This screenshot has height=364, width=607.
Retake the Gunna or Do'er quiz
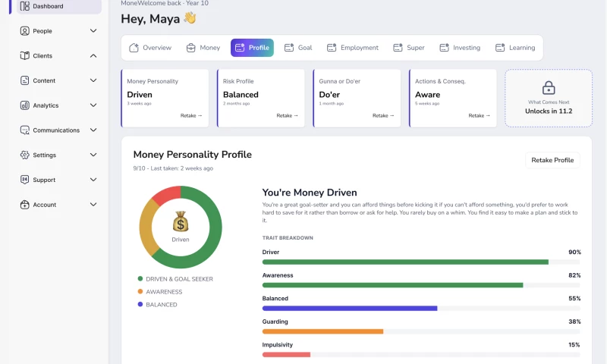coord(383,116)
